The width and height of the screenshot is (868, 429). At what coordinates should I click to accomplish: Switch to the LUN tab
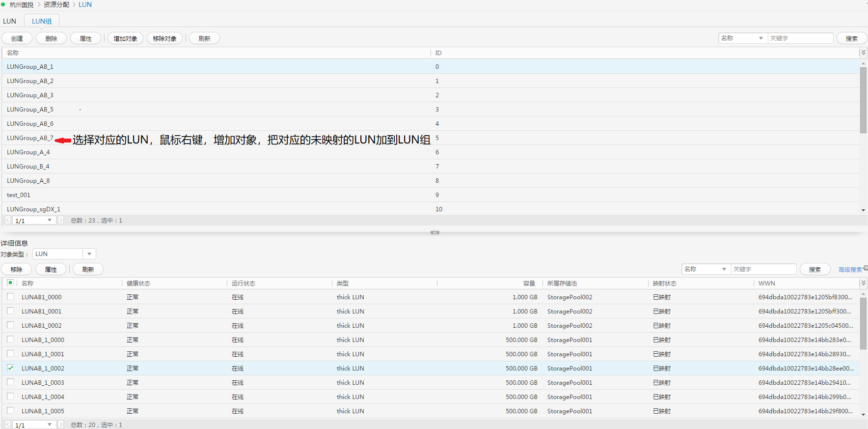coord(9,21)
